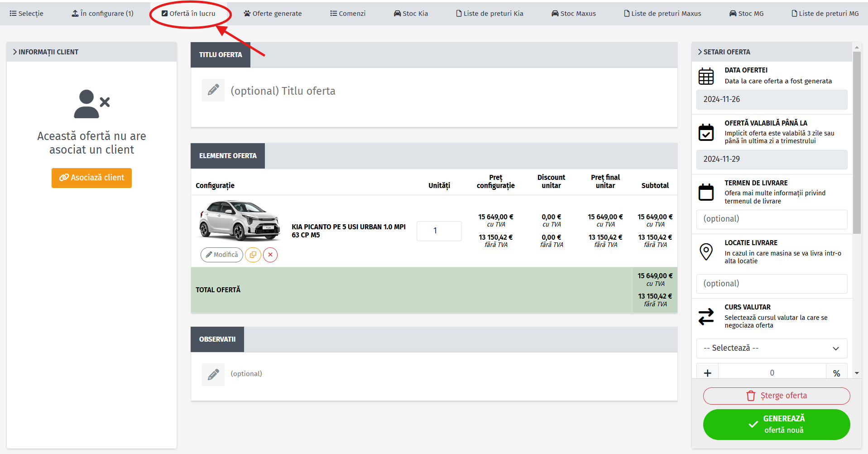868x454 pixels.
Task: Open Liste de preturi Maxus tab
Action: click(662, 14)
